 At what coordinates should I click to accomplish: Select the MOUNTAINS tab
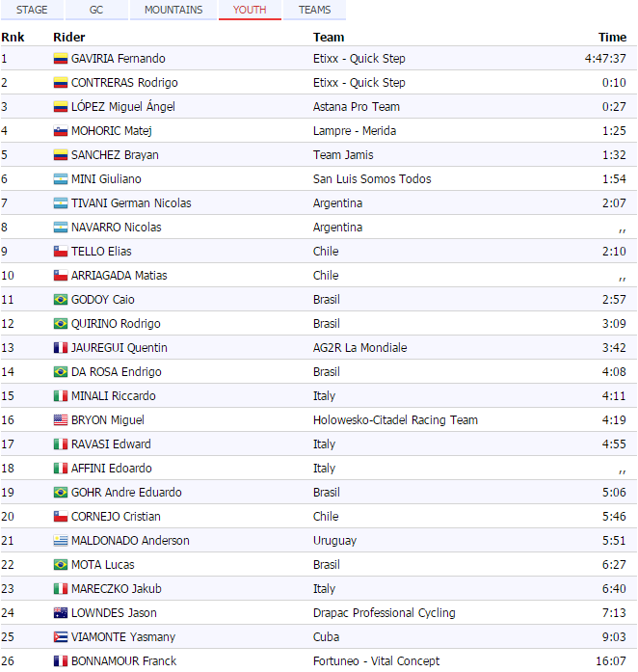click(173, 10)
